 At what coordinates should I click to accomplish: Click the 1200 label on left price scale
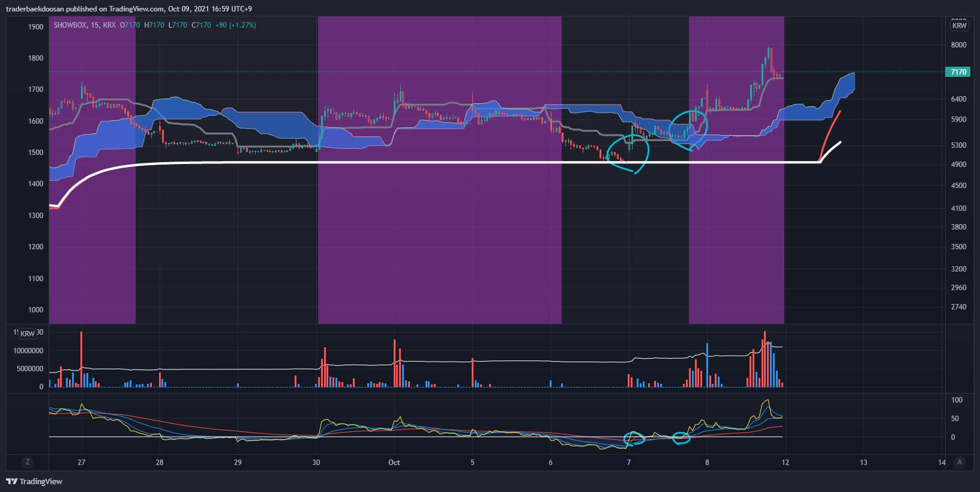pos(36,247)
